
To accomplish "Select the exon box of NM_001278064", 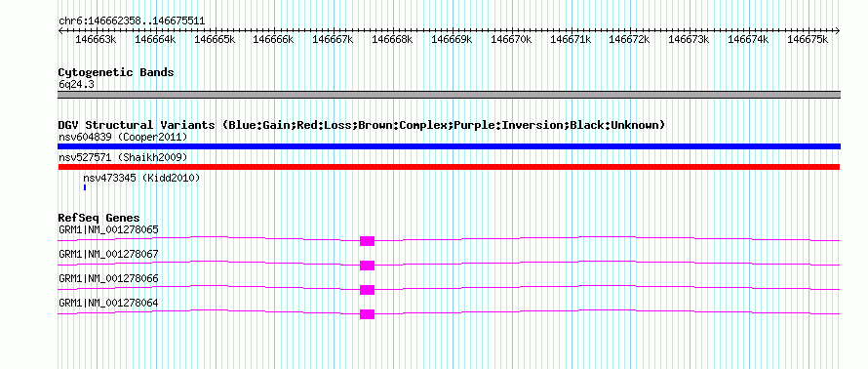I will 367,314.
